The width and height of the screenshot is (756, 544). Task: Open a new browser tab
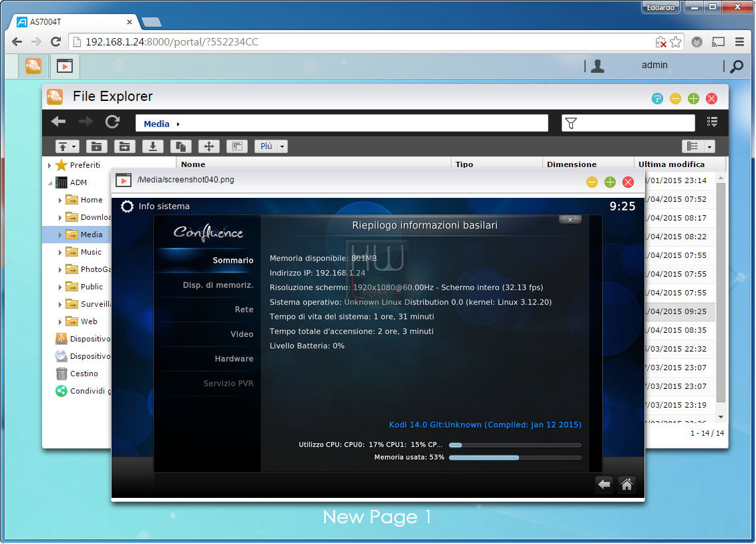pyautogui.click(x=152, y=22)
